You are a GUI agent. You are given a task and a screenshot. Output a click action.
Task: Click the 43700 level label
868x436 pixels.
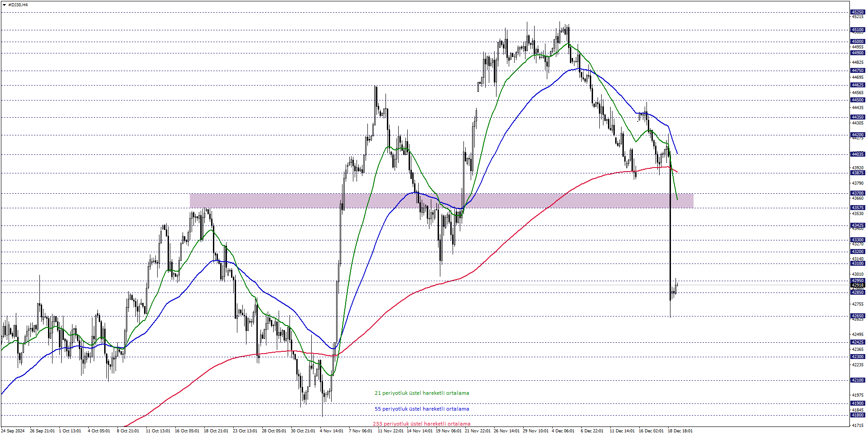(858, 193)
